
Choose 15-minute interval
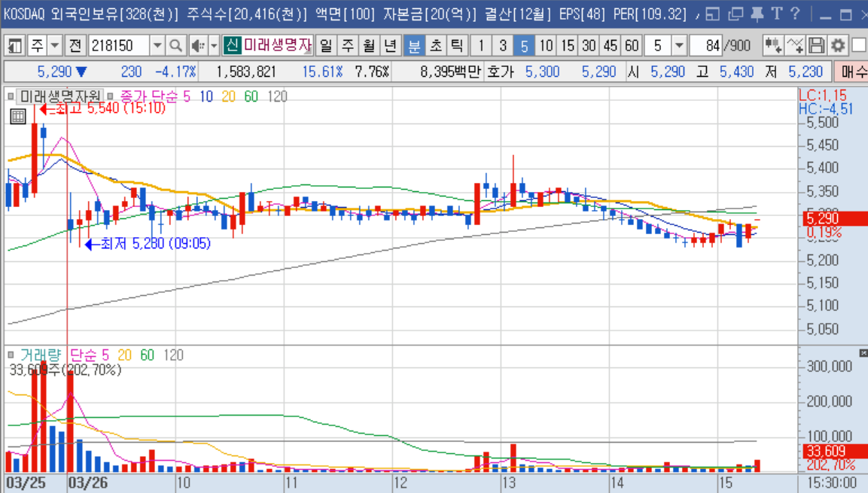click(568, 45)
